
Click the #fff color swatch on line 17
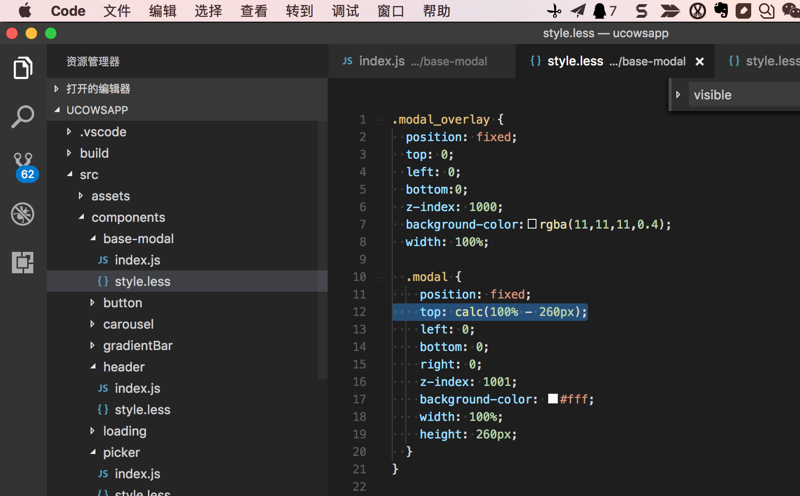(x=553, y=399)
